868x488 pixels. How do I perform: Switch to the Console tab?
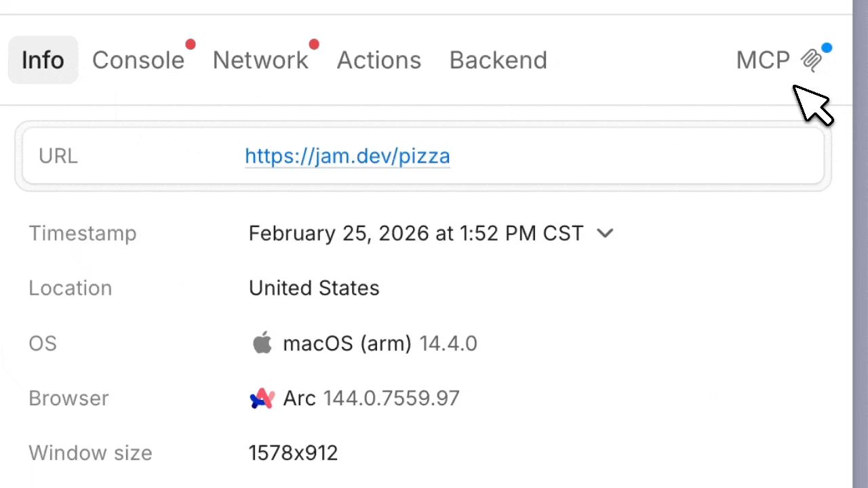point(138,60)
